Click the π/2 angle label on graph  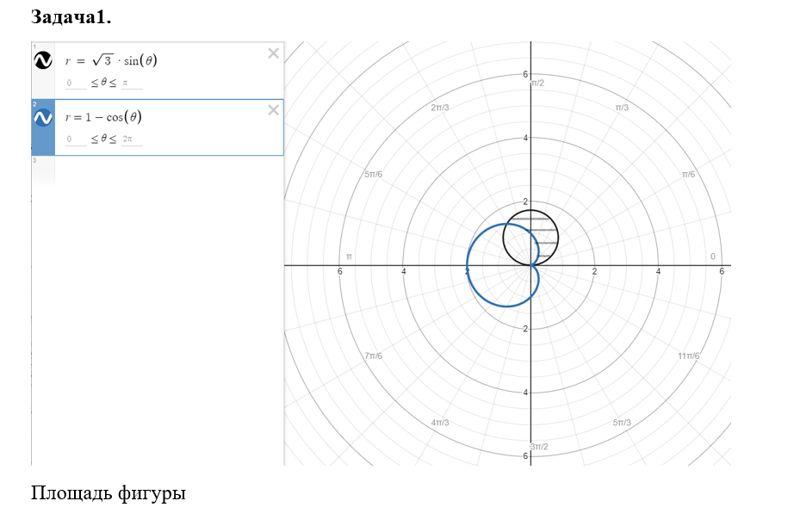click(x=538, y=83)
